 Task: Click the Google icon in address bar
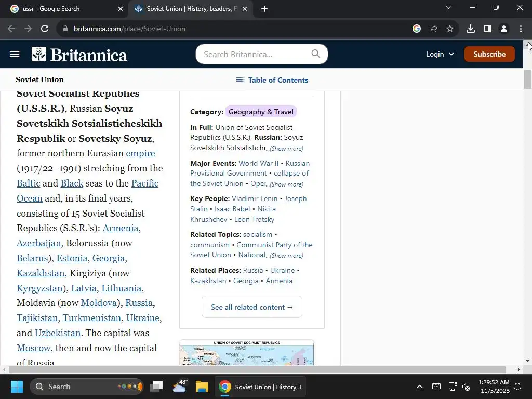tap(417, 29)
